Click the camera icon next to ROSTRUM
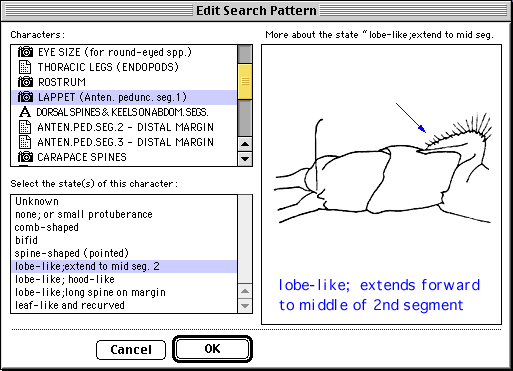Viewport: 513px width, 371px height. (x=25, y=82)
